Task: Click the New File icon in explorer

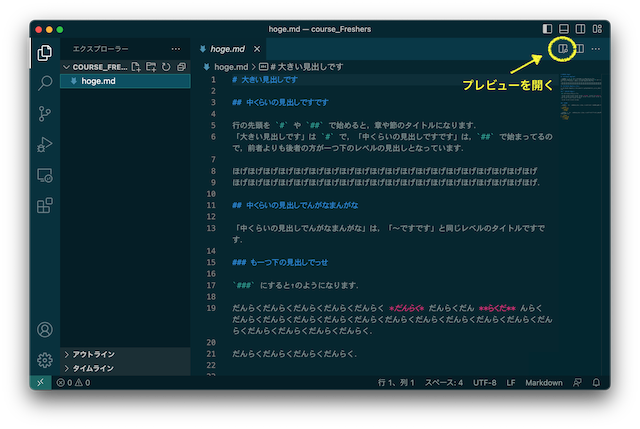Action: click(136, 67)
